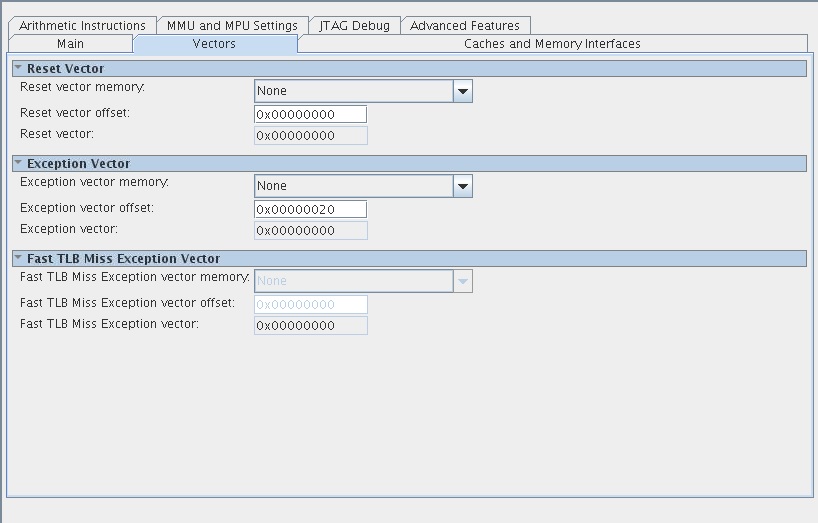
Task: Click the Fast TLB Miss Exception vector value
Action: click(x=310, y=325)
